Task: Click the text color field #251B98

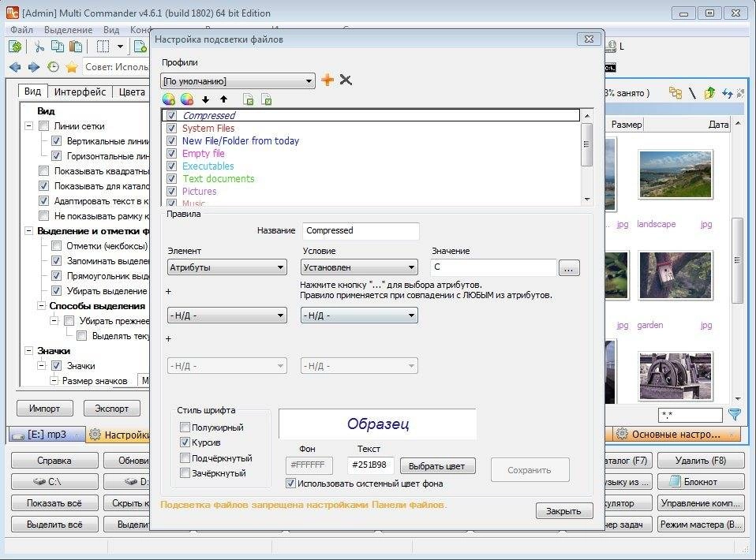Action: (x=370, y=465)
